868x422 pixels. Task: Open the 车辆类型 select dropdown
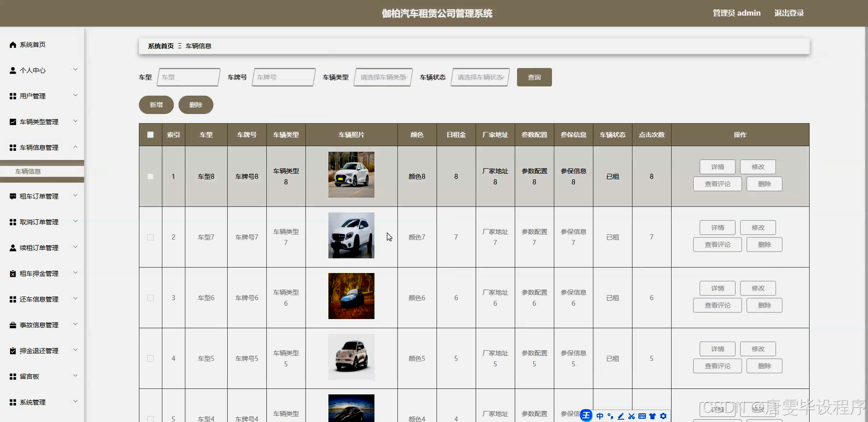(383, 77)
